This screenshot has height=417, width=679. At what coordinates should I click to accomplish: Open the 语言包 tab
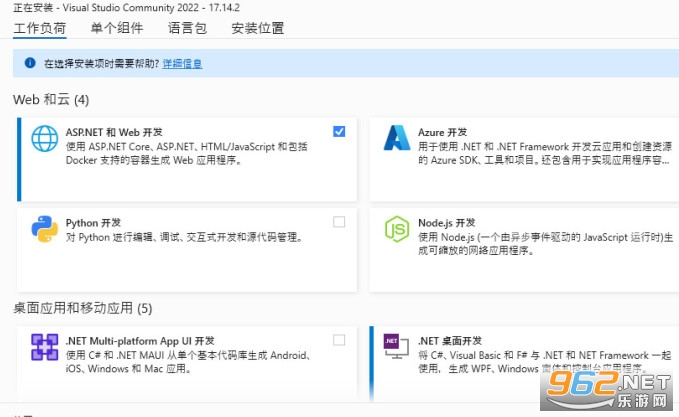187,29
